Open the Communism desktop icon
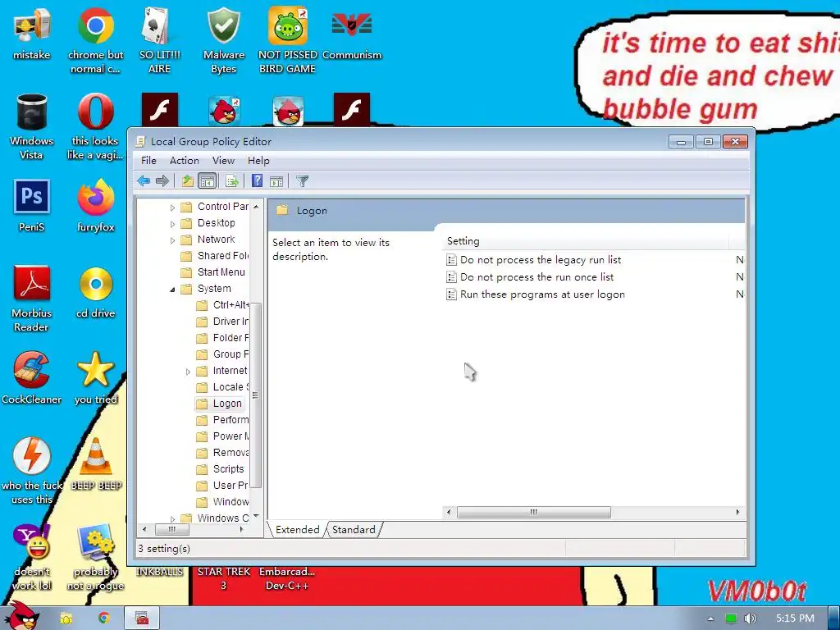The image size is (840, 630). (352, 34)
